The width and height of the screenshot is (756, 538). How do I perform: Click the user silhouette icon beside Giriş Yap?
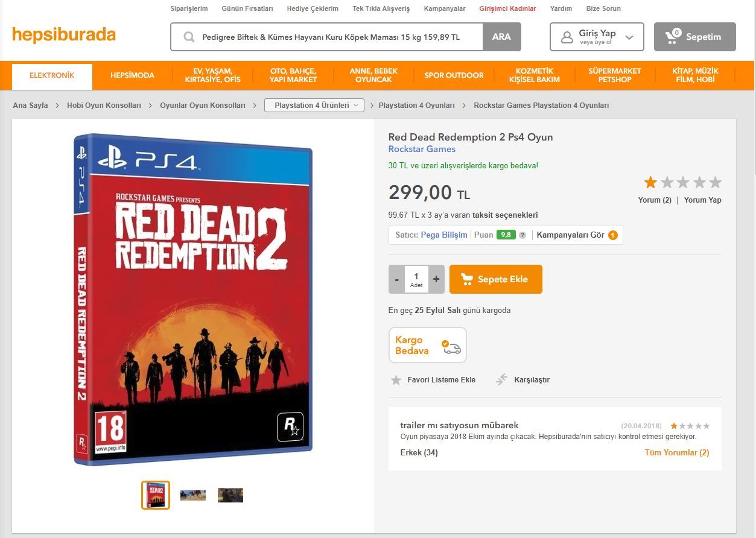click(x=566, y=36)
